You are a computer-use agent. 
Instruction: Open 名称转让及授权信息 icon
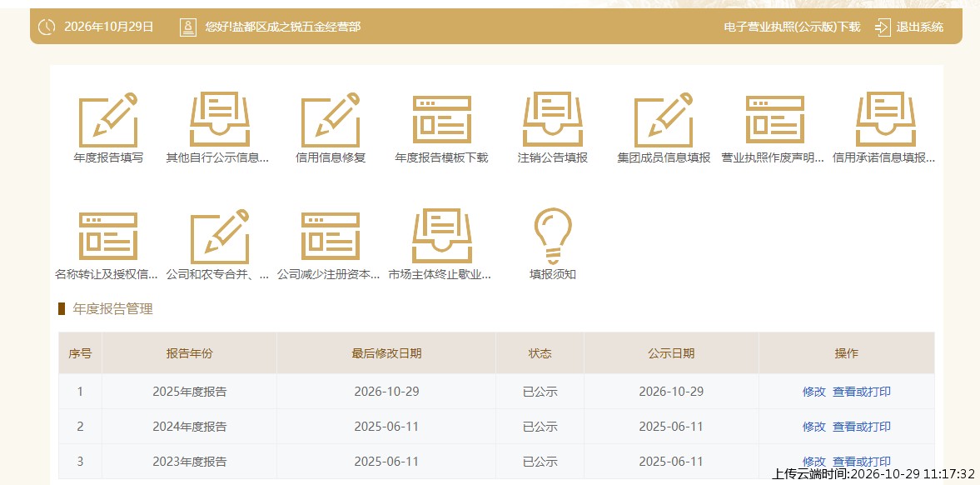108,236
